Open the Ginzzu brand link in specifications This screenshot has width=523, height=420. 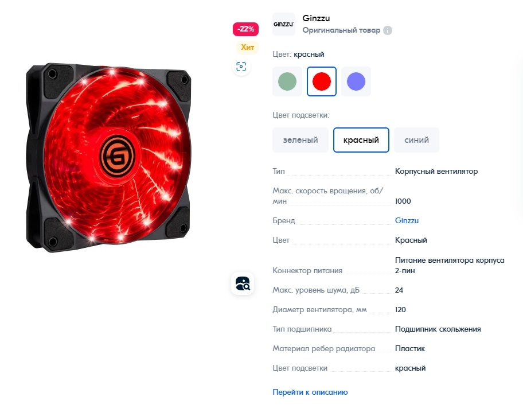[407, 220]
